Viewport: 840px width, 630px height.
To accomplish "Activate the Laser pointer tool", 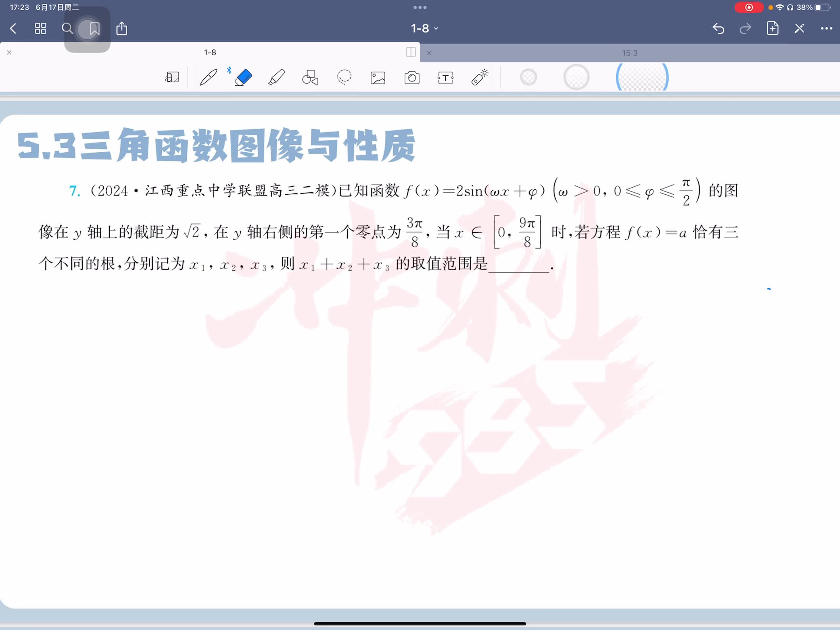I will 480,77.
